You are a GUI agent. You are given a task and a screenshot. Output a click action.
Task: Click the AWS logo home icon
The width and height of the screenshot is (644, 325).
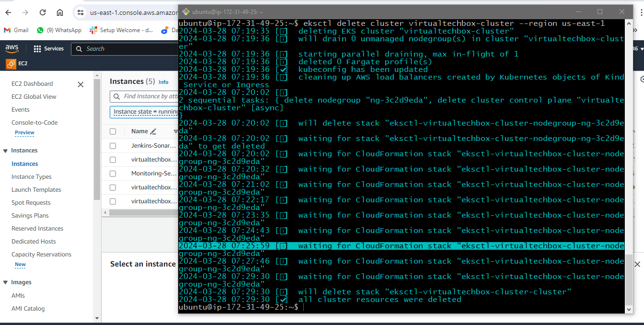pos(12,49)
